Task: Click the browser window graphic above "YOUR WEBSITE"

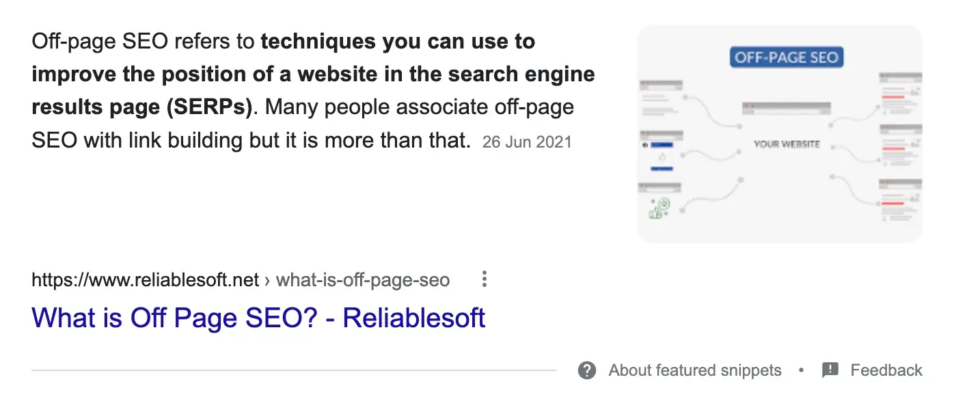Action: (787, 109)
